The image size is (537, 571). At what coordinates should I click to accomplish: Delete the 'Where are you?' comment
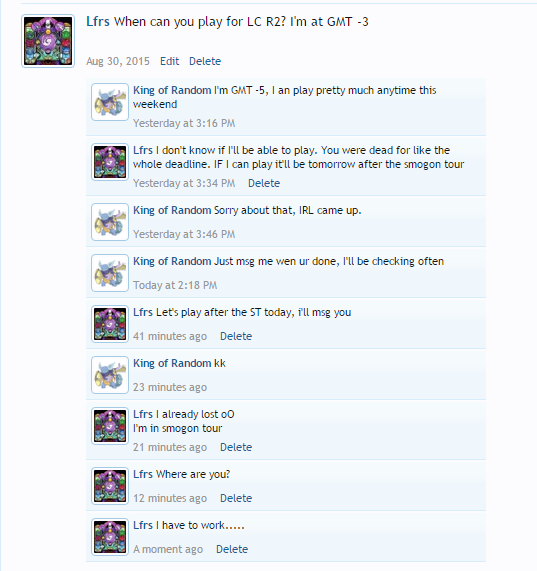coord(236,498)
